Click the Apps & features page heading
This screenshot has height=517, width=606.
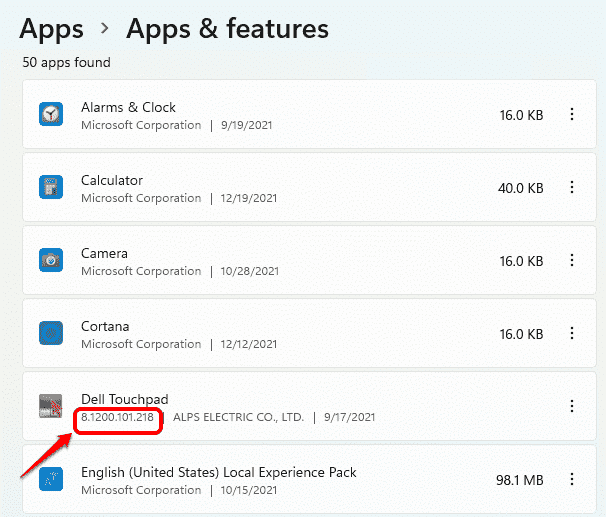pyautogui.click(x=227, y=29)
